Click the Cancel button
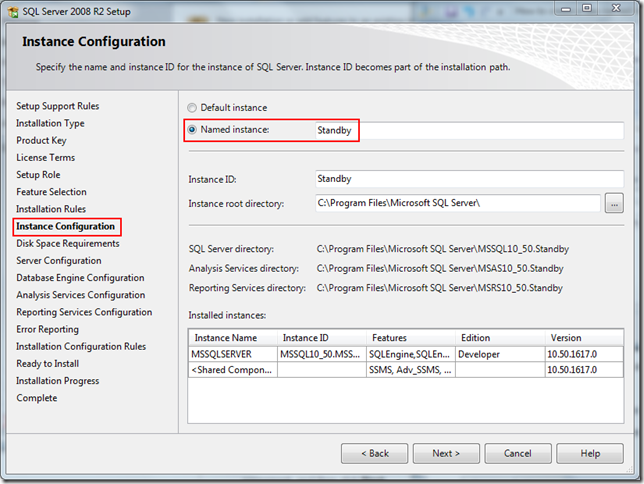This screenshot has width=644, height=484. pos(518,454)
